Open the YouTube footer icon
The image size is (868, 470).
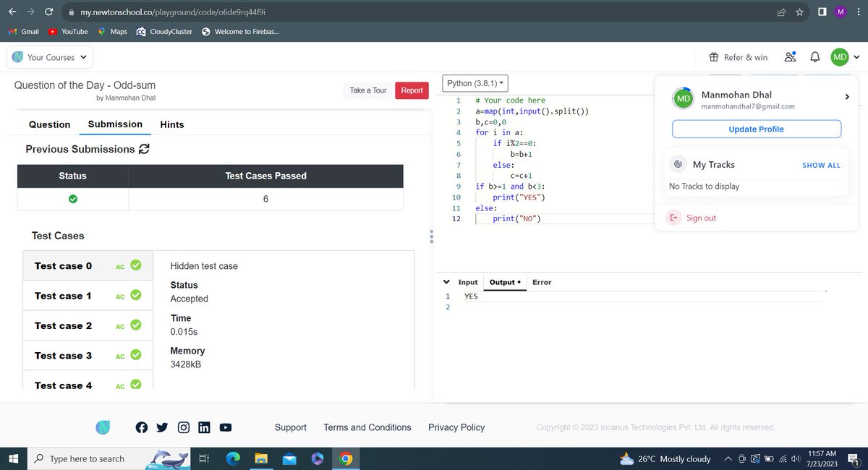[x=226, y=427]
